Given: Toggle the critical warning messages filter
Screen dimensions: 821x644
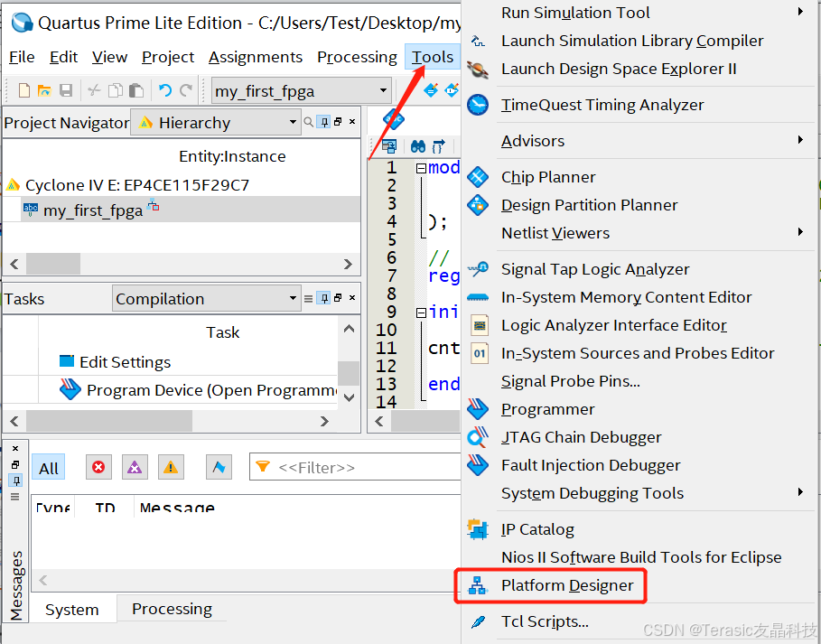Looking at the screenshot, I should (135, 467).
